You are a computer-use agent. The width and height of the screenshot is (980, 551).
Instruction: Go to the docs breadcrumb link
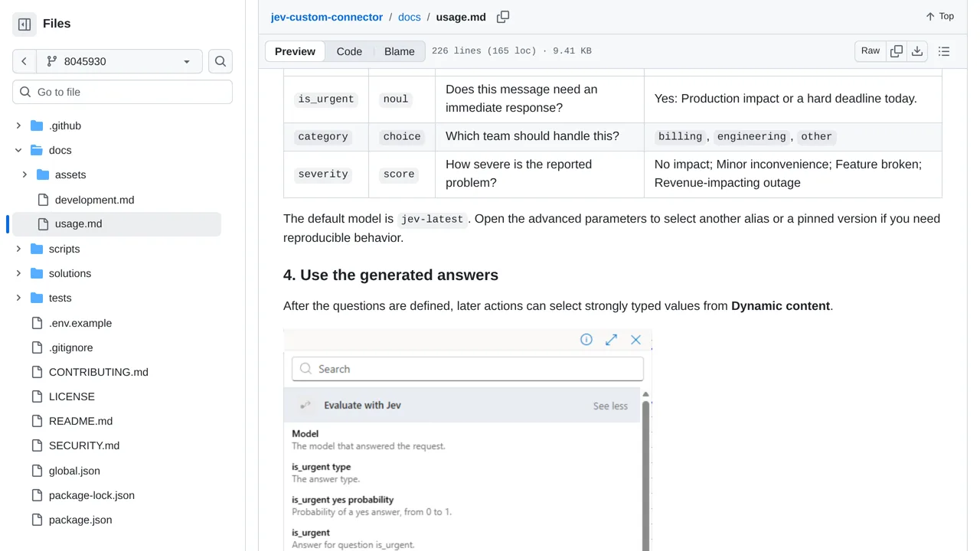410,17
